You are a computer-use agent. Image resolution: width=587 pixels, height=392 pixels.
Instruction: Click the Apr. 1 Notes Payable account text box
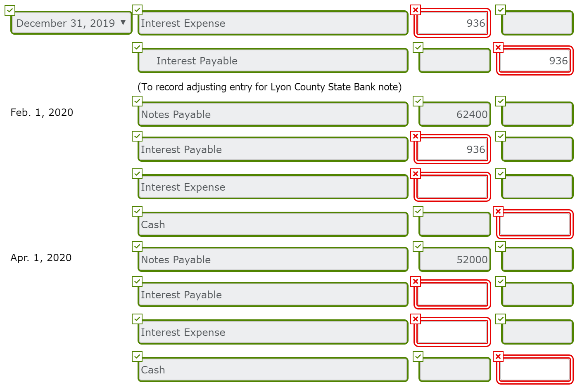[273, 259]
